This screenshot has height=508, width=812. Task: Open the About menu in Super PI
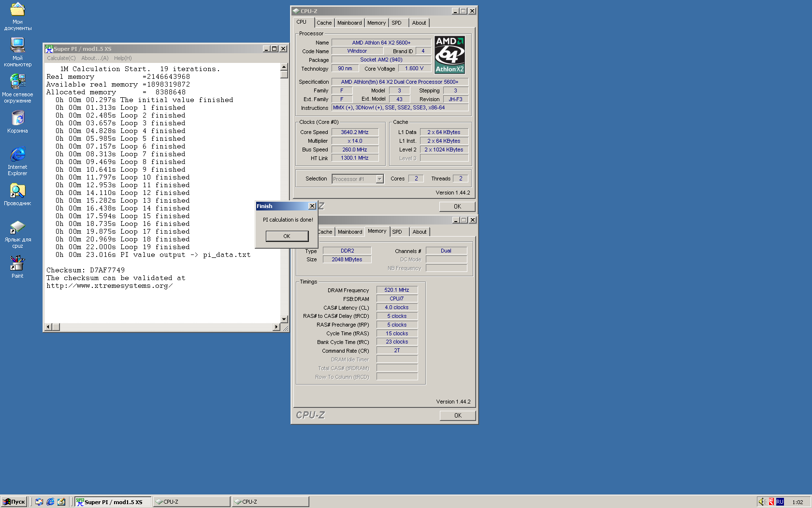(95, 58)
